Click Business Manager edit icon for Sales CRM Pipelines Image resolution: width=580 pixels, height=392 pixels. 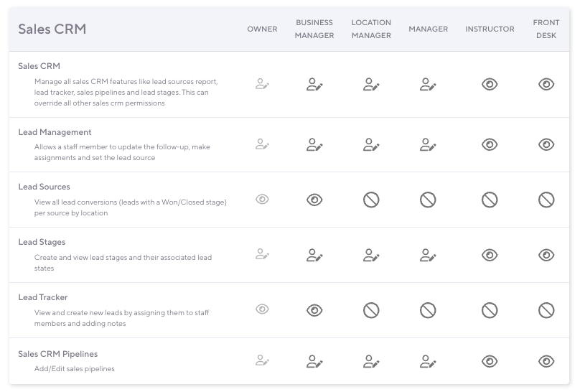(x=314, y=361)
